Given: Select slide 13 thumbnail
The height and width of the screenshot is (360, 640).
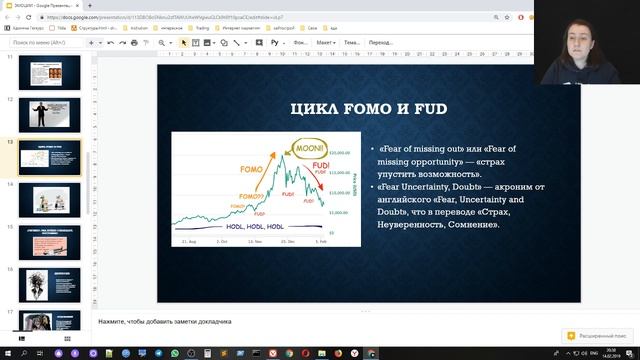Looking at the screenshot, I should pyautogui.click(x=49, y=158).
